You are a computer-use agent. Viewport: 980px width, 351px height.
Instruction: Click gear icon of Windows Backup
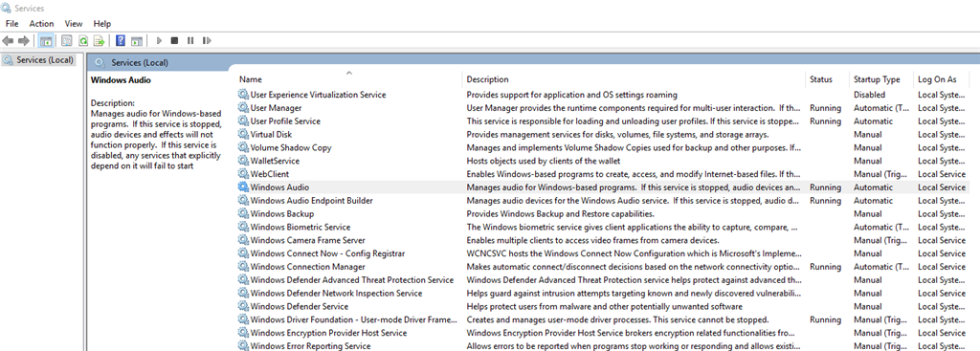[x=243, y=213]
